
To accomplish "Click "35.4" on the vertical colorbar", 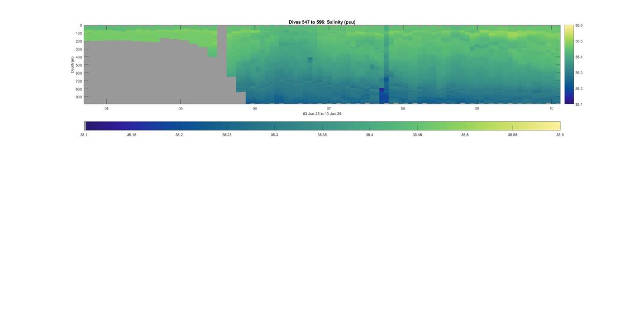I will [579, 57].
